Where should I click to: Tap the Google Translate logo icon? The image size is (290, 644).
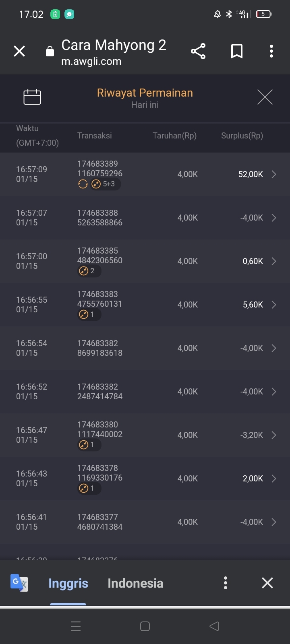[x=19, y=582]
